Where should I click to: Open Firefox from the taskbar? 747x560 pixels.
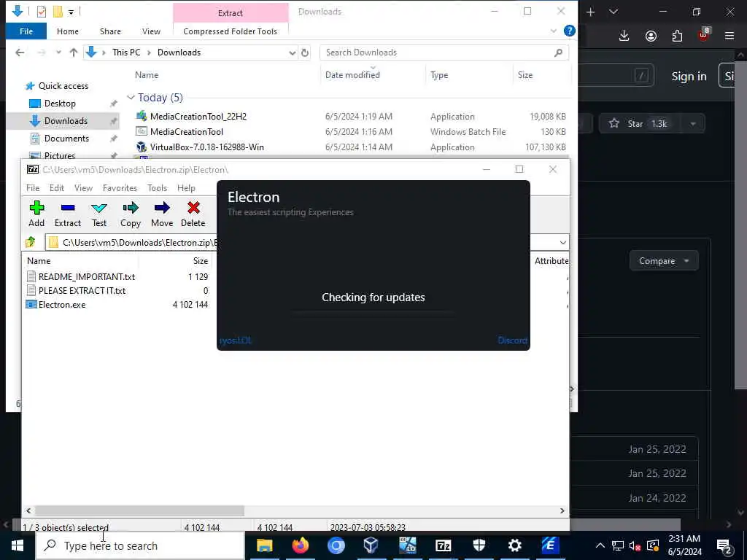coord(300,545)
